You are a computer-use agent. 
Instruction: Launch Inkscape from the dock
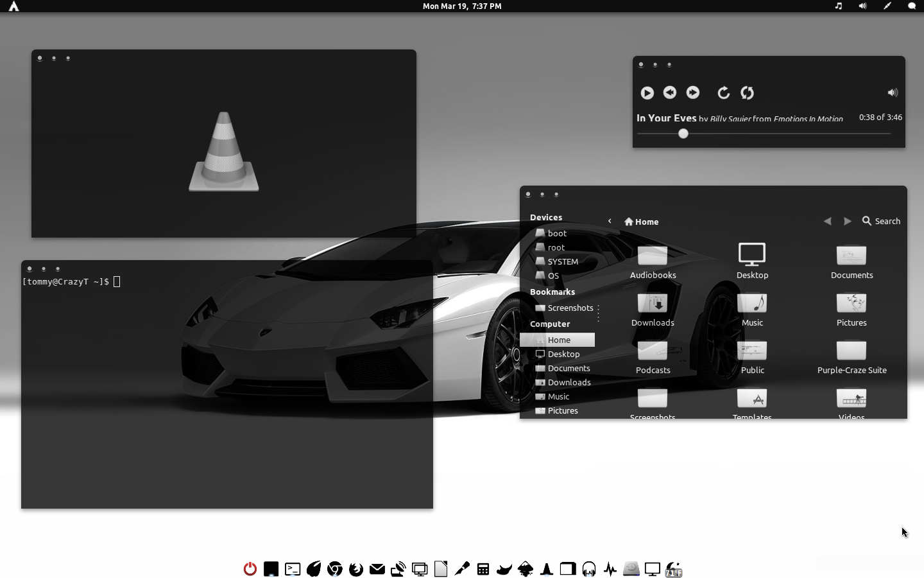(526, 569)
